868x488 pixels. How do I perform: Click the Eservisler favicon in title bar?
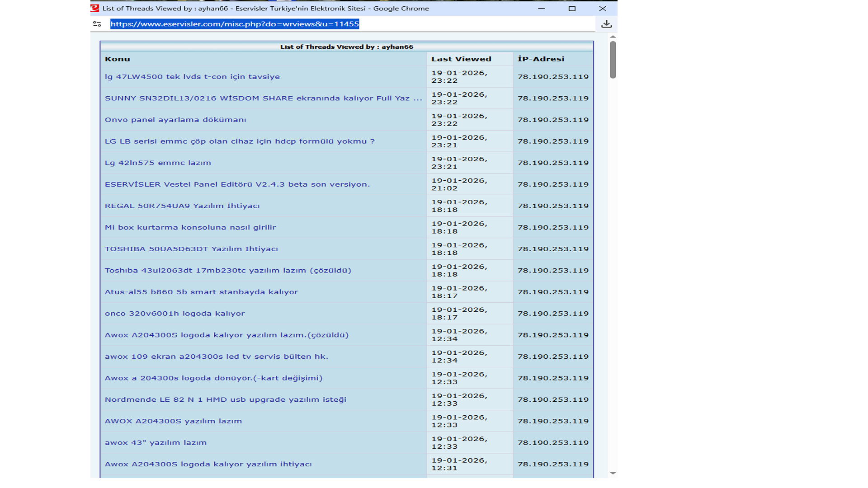coord(95,8)
